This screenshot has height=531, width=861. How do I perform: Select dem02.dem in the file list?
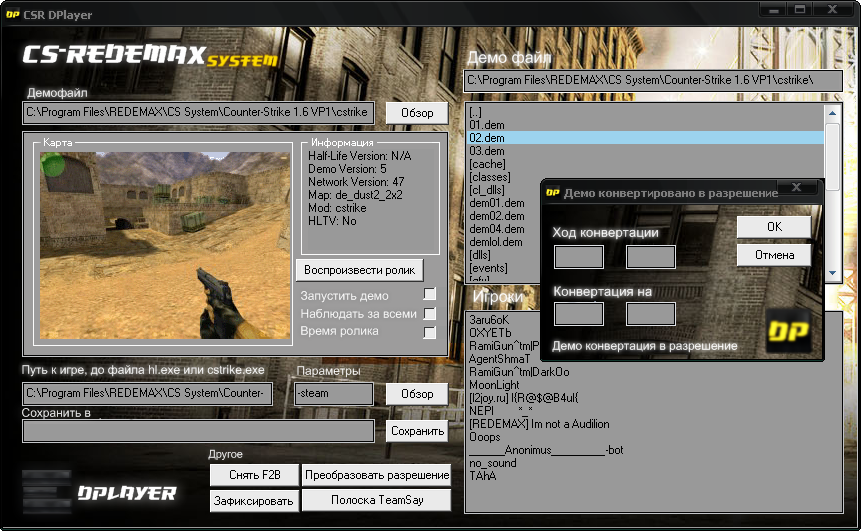pos(496,216)
